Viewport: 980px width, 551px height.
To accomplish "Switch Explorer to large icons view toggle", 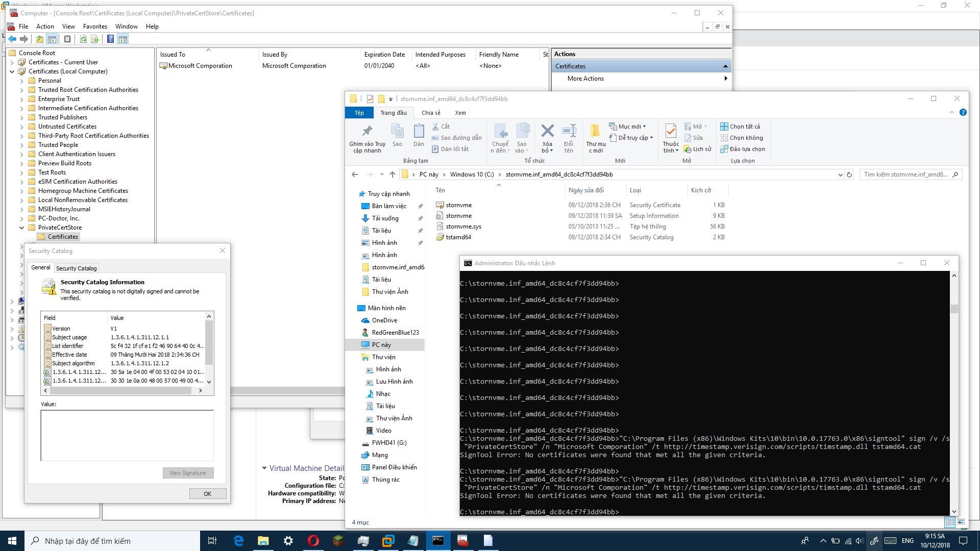I will pos(961,522).
